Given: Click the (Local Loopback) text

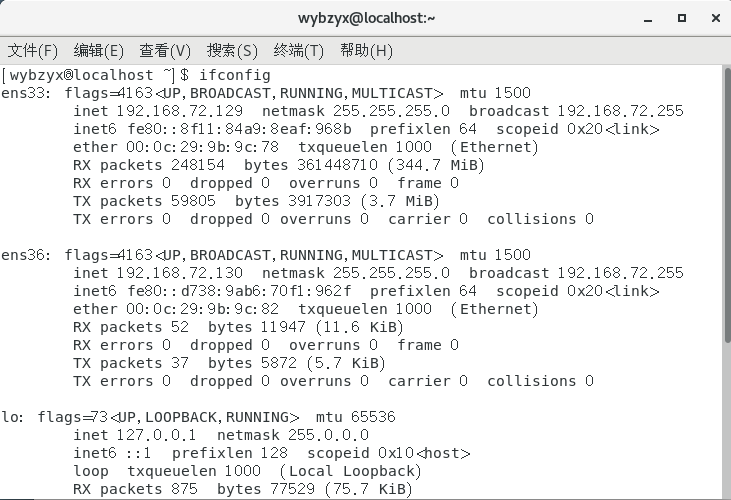Looking at the screenshot, I should [x=351, y=471].
